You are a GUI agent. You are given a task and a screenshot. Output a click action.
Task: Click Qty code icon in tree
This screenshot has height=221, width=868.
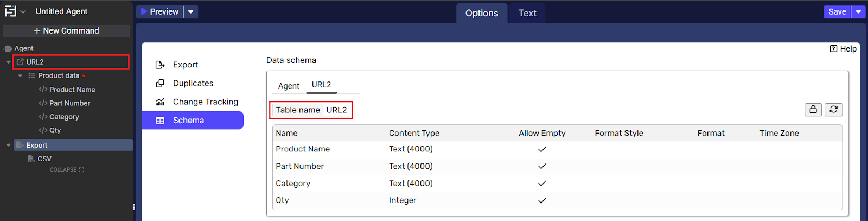point(43,130)
